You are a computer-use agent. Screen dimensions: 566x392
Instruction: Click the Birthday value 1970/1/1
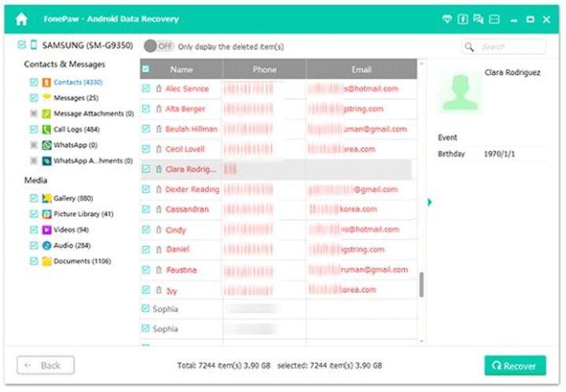click(x=499, y=154)
